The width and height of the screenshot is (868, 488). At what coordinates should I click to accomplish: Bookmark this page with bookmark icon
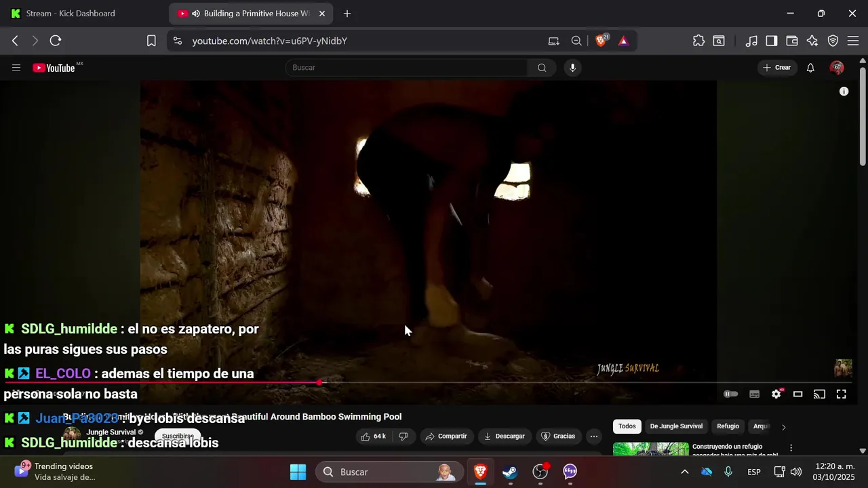(151, 41)
